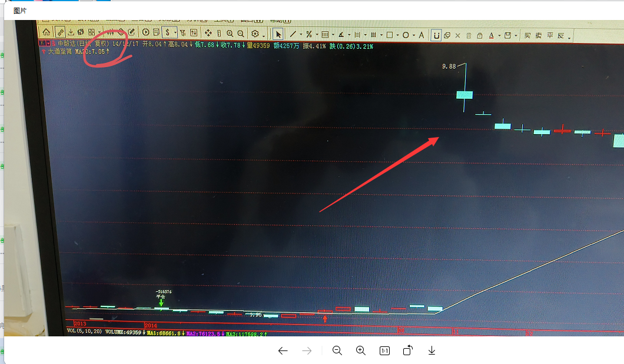
Task: Open the document list toolbar icon
Action: click(x=157, y=32)
